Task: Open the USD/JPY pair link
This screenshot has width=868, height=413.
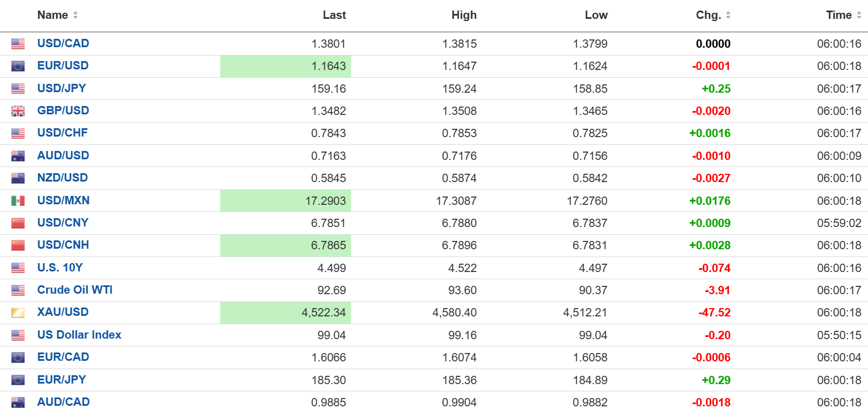Action: click(62, 88)
